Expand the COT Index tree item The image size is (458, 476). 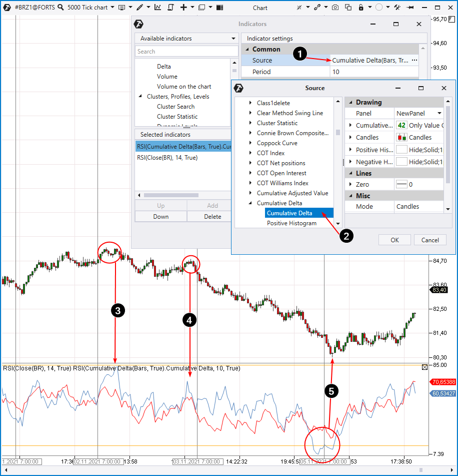[x=250, y=153]
